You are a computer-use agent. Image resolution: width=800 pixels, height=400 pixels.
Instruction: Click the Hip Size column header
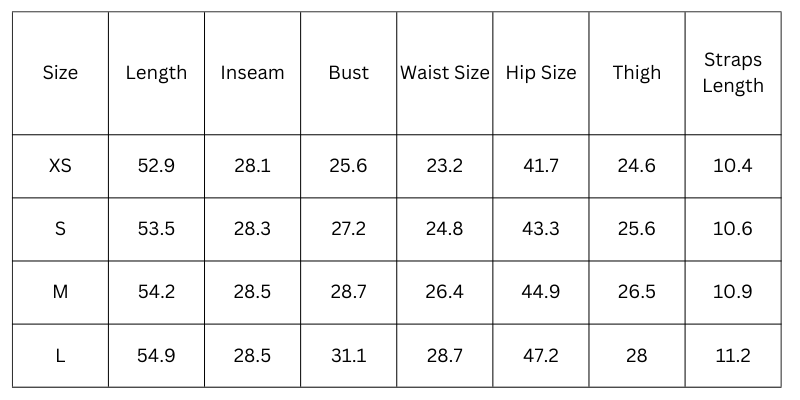[541, 73]
